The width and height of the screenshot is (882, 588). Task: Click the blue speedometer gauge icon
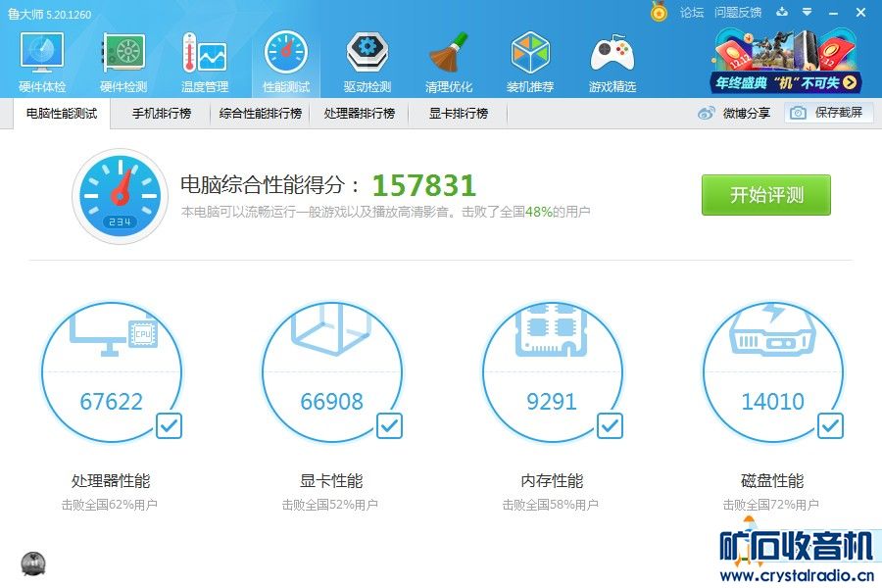pos(120,196)
